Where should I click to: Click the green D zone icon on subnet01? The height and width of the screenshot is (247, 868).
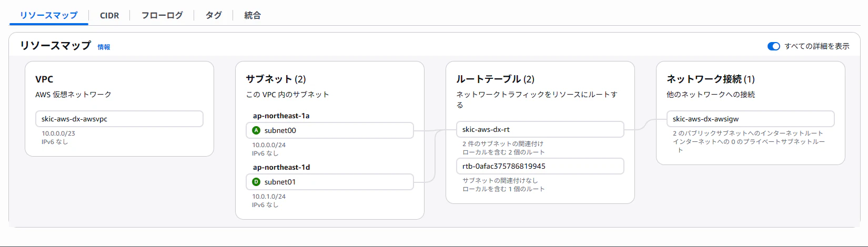[x=256, y=182]
